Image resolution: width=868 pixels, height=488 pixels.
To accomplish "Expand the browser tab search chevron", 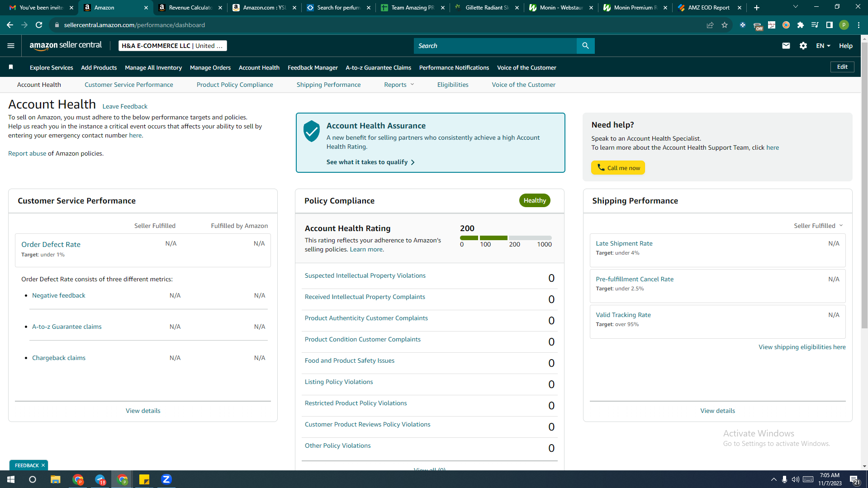I will click(x=796, y=7).
